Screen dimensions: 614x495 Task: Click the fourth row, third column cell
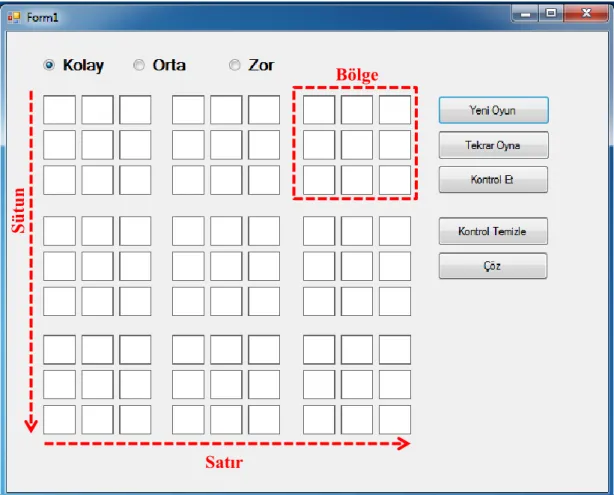pos(135,231)
